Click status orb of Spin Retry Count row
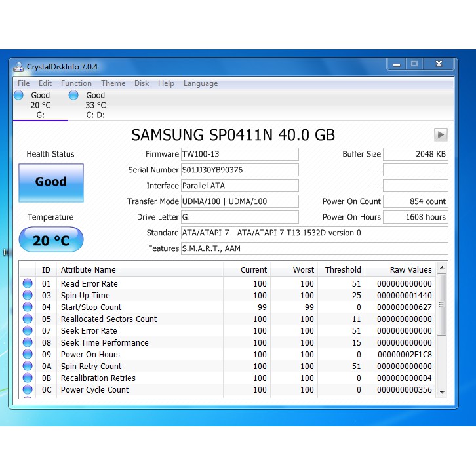The image size is (476, 476). point(28,366)
